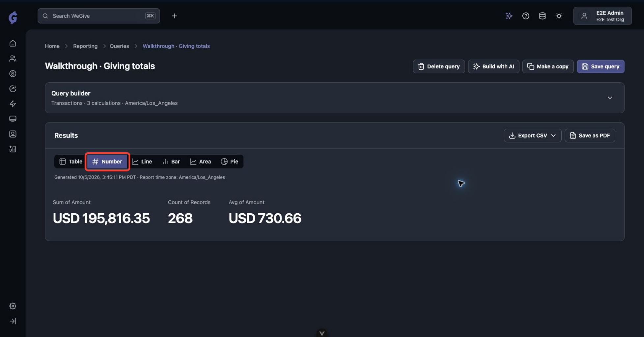
Task: Open the donors people icon in sidebar
Action: pos(13,59)
